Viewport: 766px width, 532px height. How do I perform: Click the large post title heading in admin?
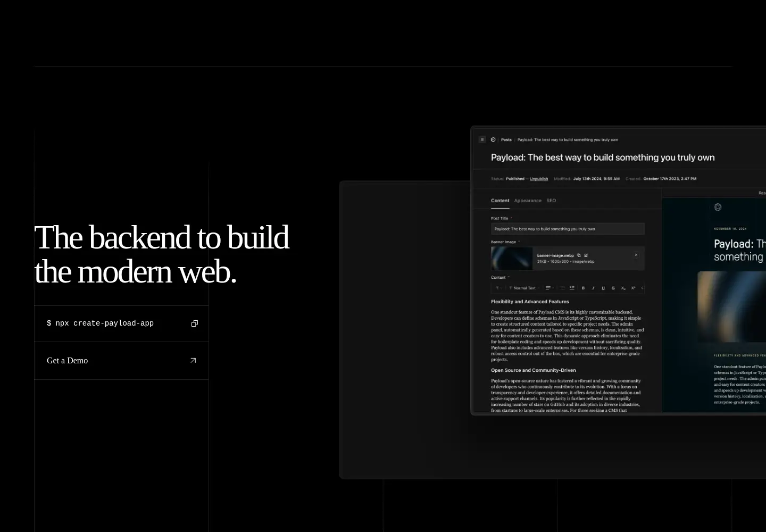pyautogui.click(x=603, y=157)
